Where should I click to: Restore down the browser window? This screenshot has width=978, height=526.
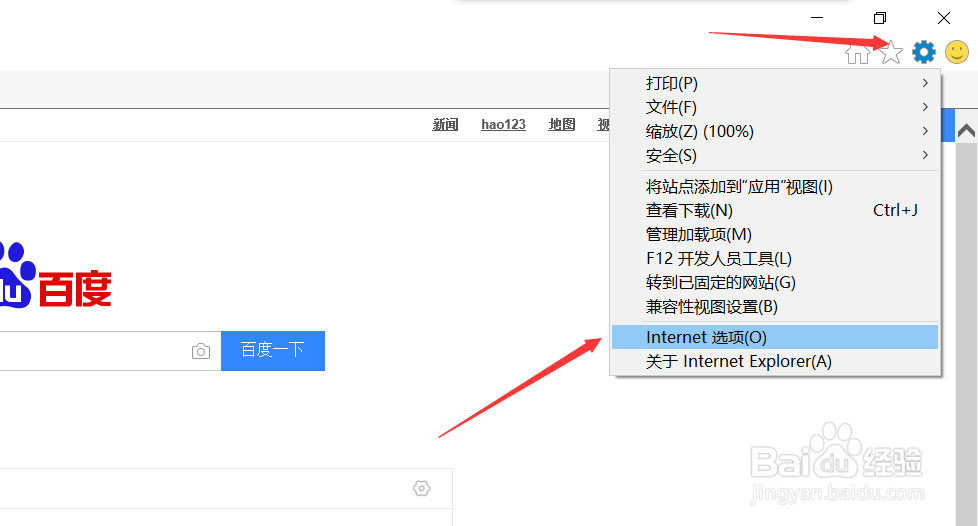879,17
